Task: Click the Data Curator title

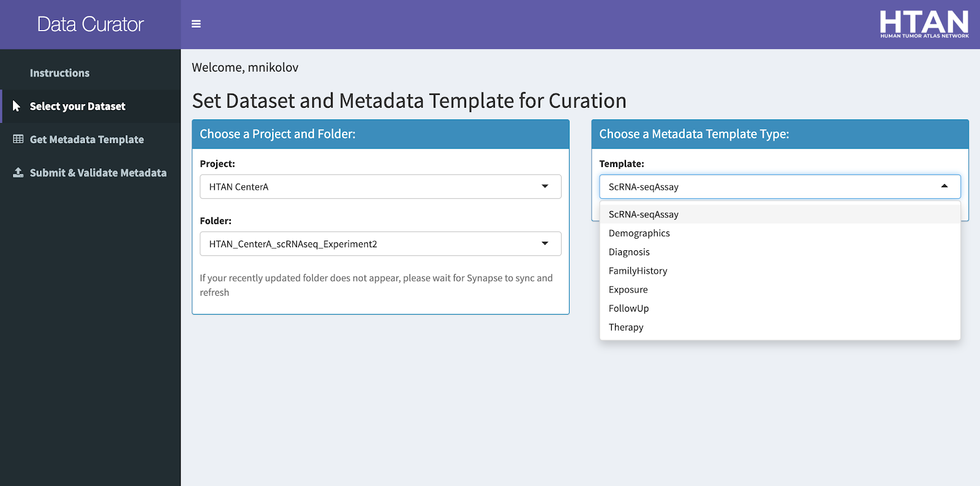Action: click(90, 24)
